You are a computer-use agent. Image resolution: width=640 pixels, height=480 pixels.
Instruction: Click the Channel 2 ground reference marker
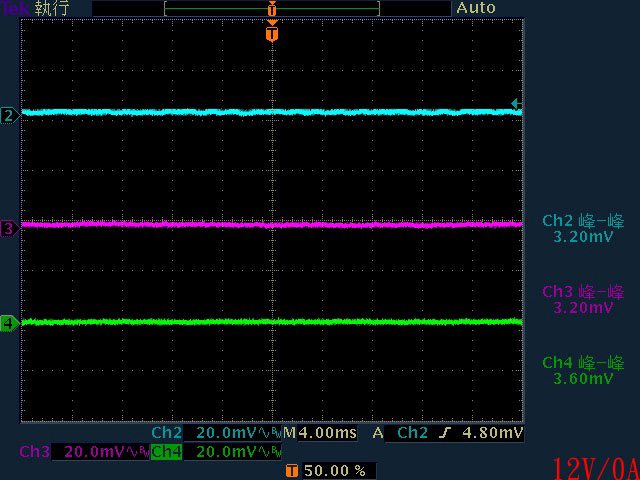click(10, 115)
